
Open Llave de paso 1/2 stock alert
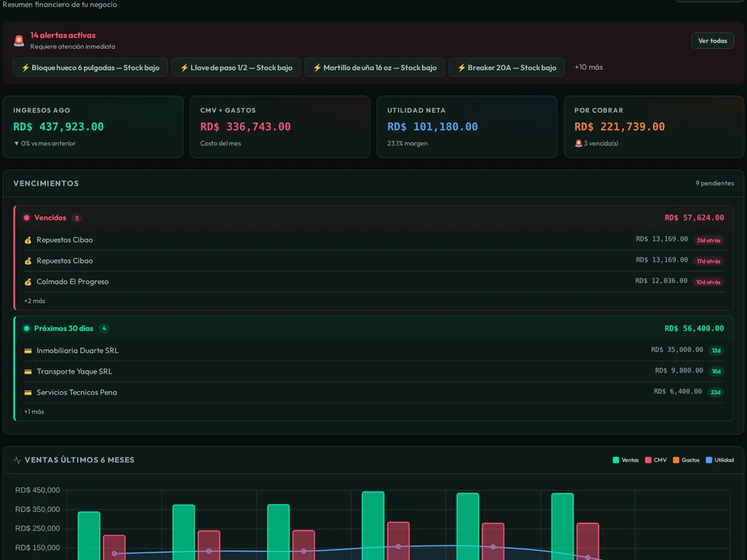(236, 68)
